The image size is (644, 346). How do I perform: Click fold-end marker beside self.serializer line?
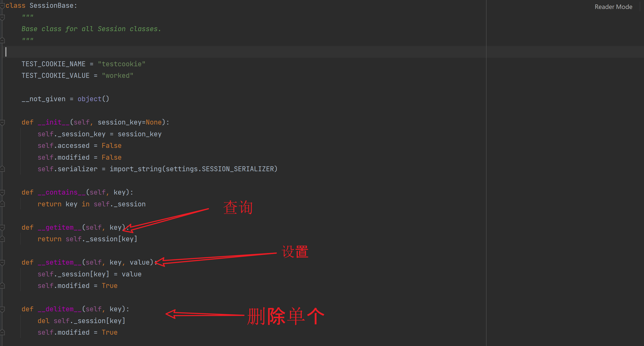tap(3, 169)
